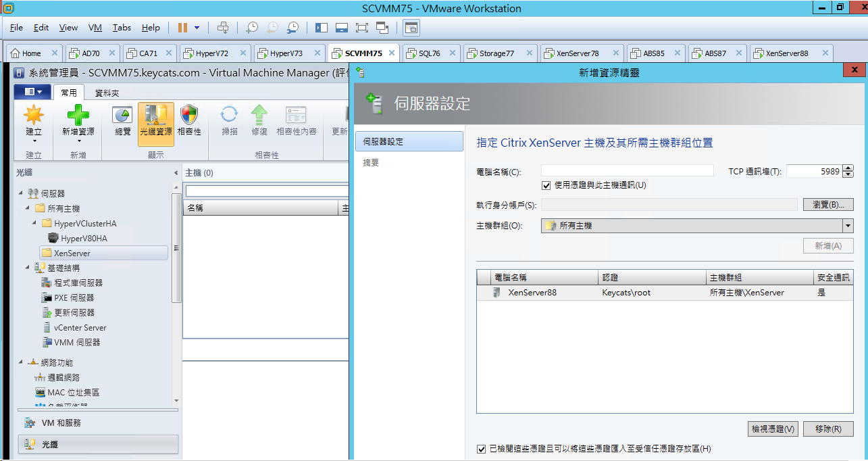Increase the TCP 通訊埠 value with up arrow
This screenshot has height=461, width=868.
tap(848, 168)
